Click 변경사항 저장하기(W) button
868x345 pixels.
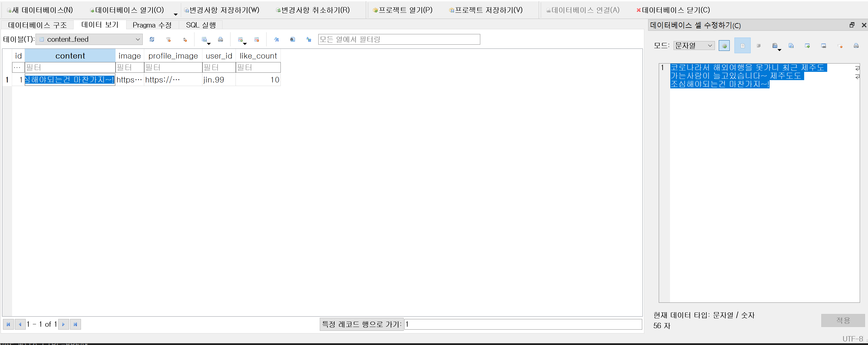tap(222, 10)
